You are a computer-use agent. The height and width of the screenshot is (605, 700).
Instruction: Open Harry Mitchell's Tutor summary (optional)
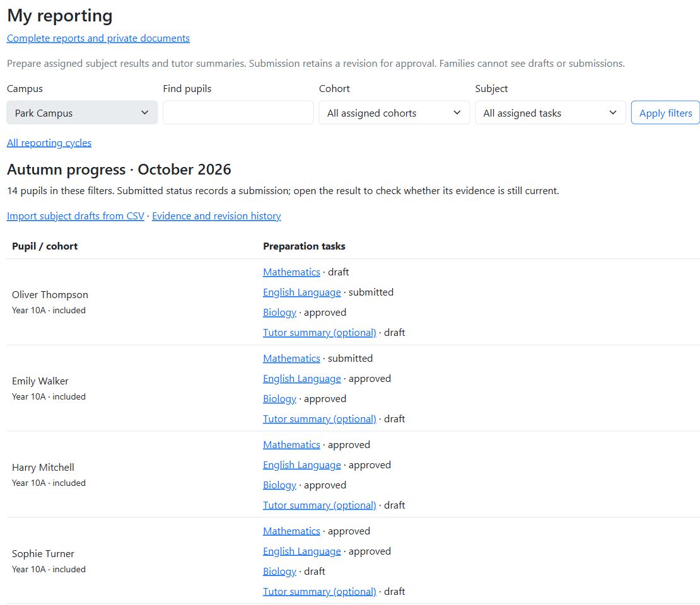pyautogui.click(x=320, y=505)
